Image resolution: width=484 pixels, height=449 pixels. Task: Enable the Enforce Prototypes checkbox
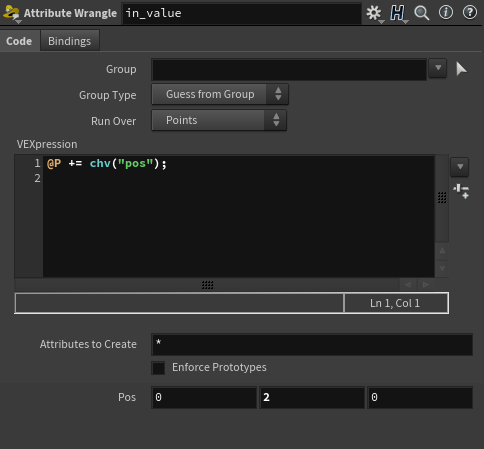[158, 368]
